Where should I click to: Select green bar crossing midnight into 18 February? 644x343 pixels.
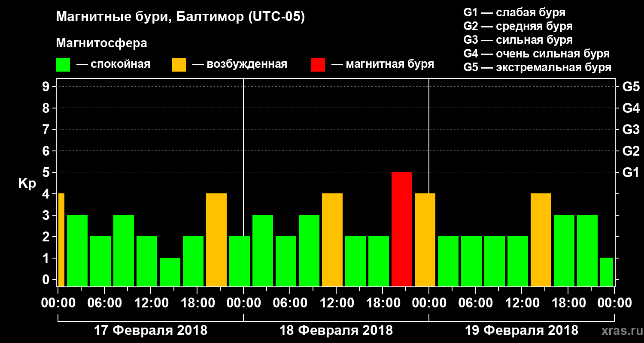tap(240, 262)
